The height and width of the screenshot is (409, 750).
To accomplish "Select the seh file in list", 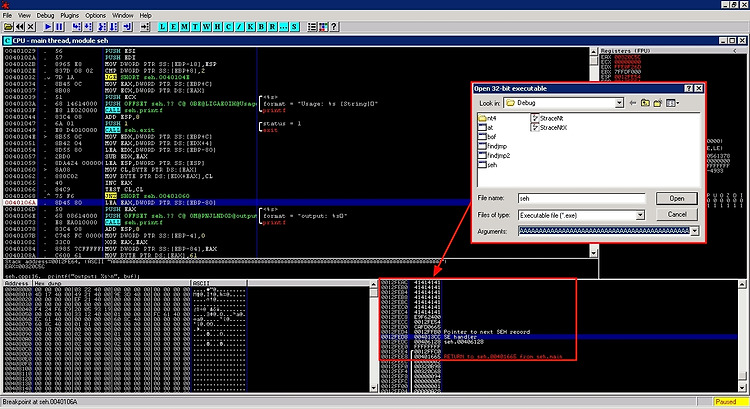I will 488,165.
